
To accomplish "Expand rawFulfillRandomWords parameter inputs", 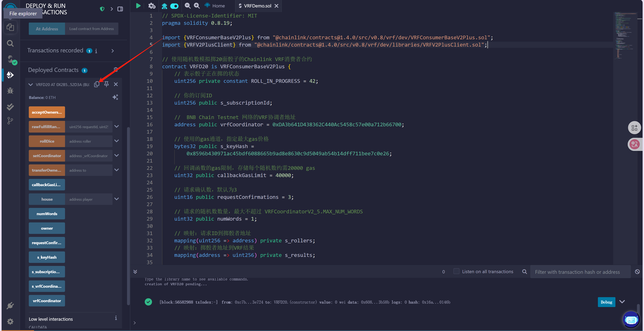I will pos(117,126).
